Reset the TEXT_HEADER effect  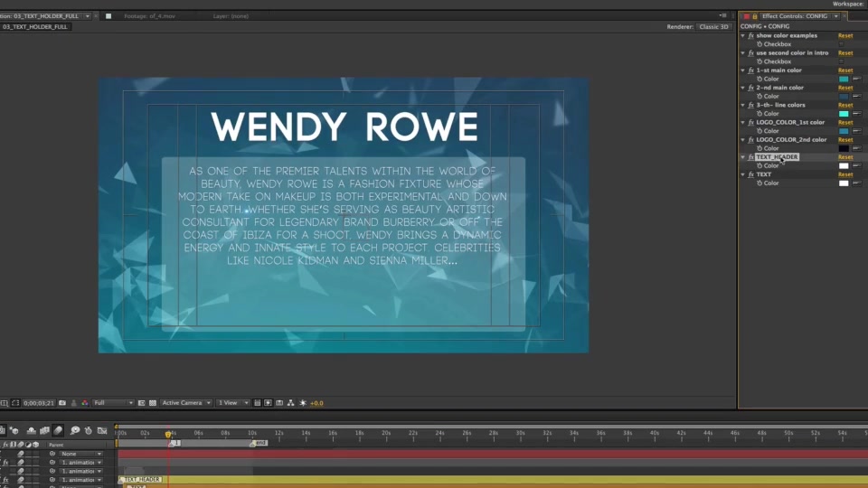tap(845, 157)
